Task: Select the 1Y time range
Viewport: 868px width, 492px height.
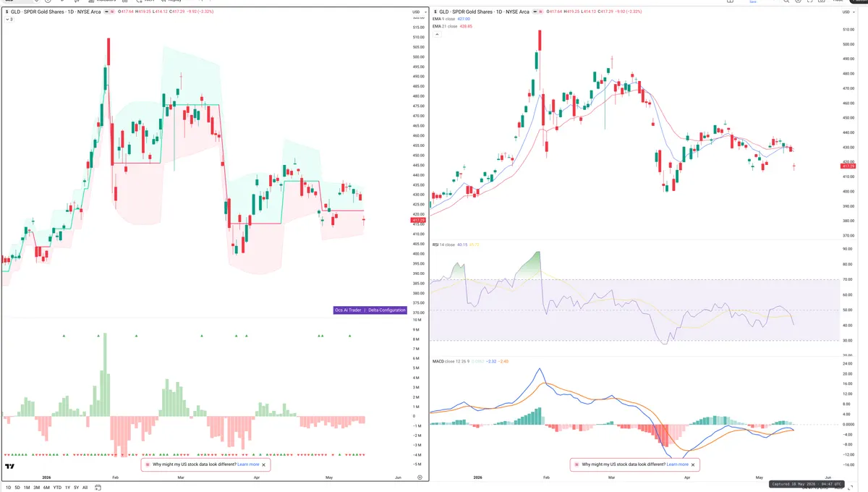Action: click(67, 488)
